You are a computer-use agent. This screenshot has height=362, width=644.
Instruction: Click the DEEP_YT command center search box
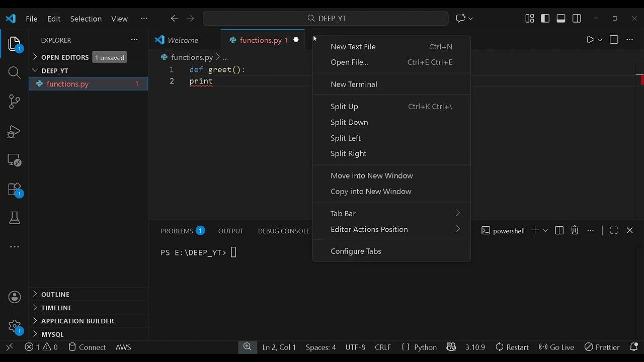click(326, 19)
